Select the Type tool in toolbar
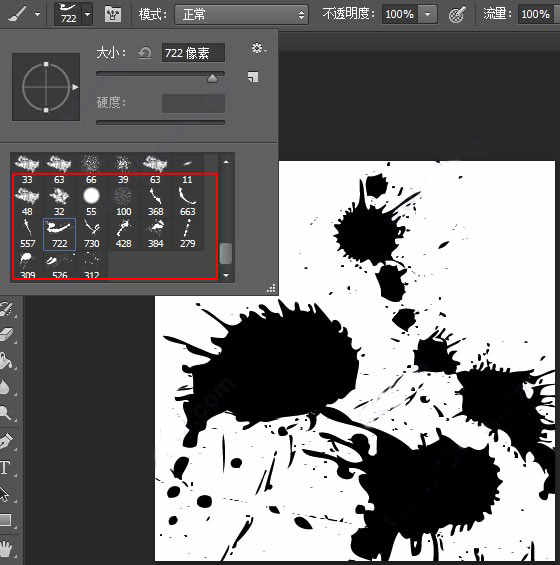560x565 pixels. click(6, 468)
